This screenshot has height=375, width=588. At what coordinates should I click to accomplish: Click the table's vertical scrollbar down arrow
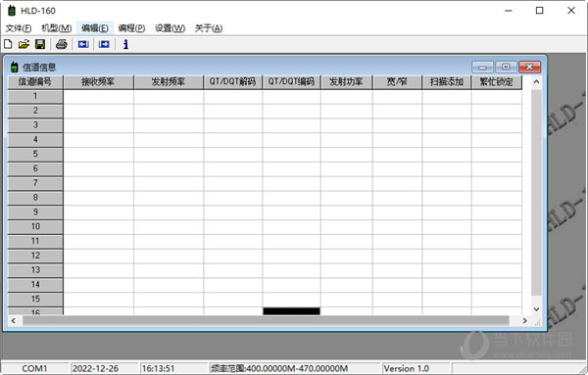pos(536,309)
